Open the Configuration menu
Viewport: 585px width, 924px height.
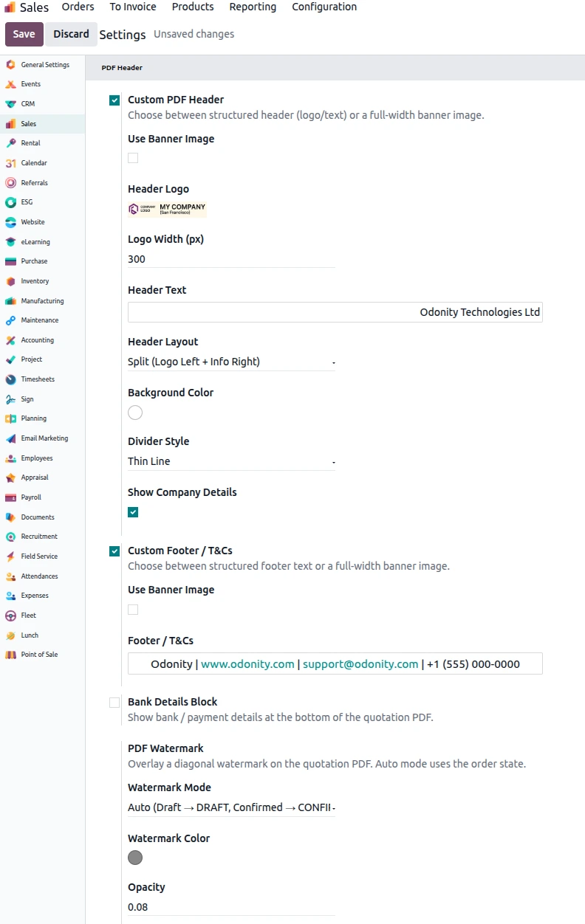pyautogui.click(x=324, y=7)
